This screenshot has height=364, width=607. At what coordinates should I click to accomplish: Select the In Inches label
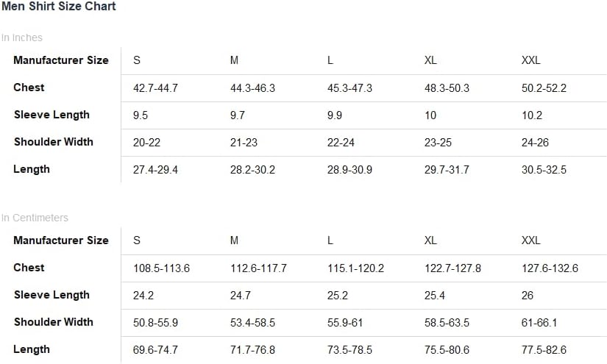pyautogui.click(x=21, y=38)
